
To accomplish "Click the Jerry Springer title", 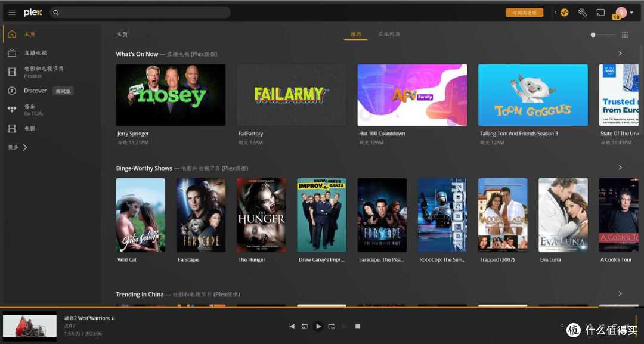I will coord(133,134).
